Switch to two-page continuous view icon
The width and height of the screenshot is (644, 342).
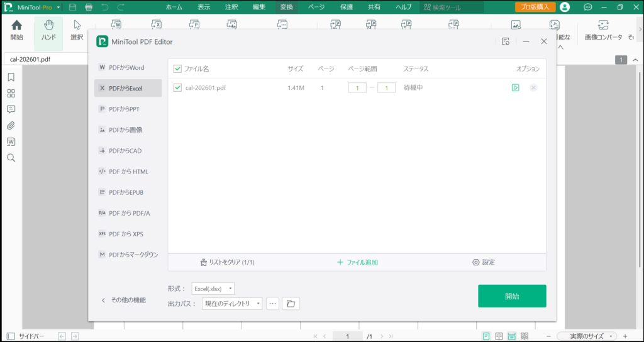pyautogui.click(x=525, y=336)
